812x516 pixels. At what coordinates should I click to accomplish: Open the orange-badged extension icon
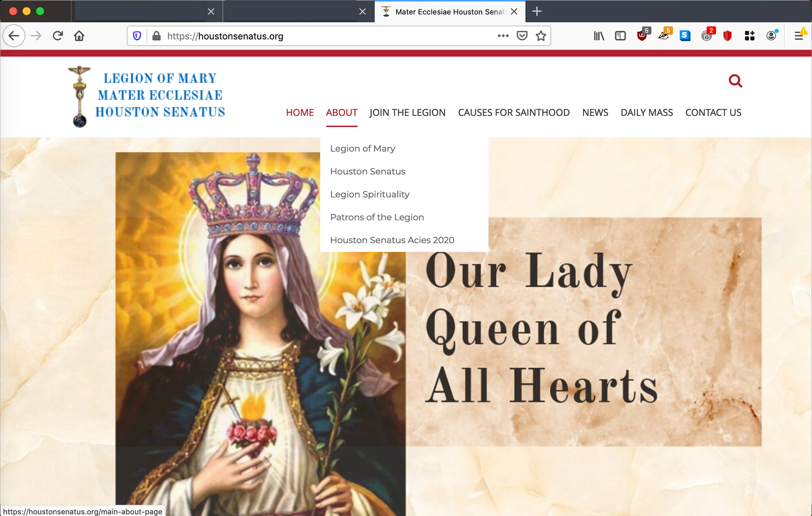pos(664,36)
